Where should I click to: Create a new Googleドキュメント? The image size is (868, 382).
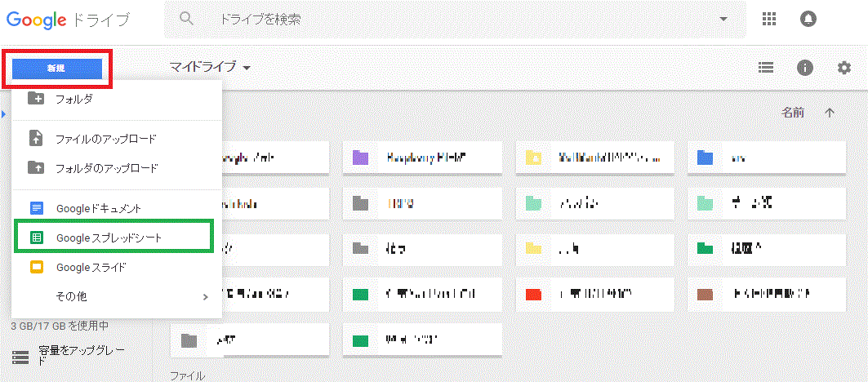[117, 209]
